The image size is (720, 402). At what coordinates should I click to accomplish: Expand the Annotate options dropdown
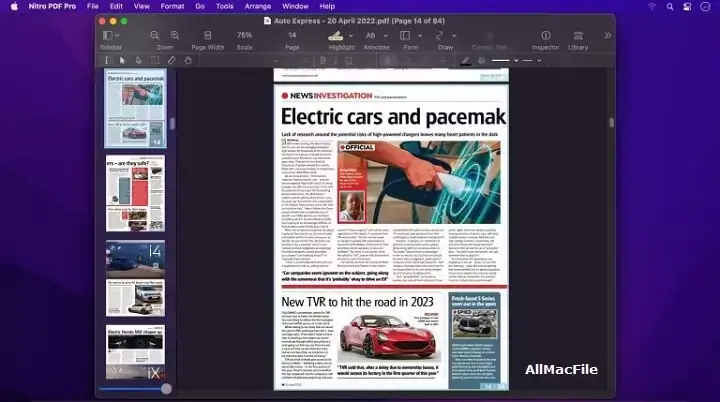point(386,35)
